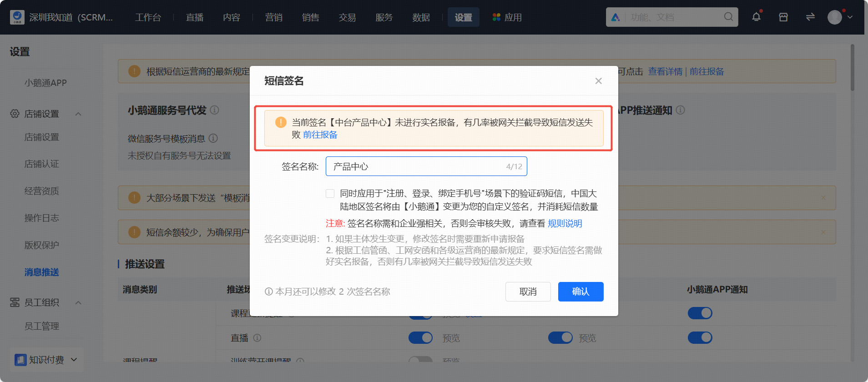This screenshot has width=868, height=382.
Task: Open the 服务 top menu
Action: pos(384,17)
